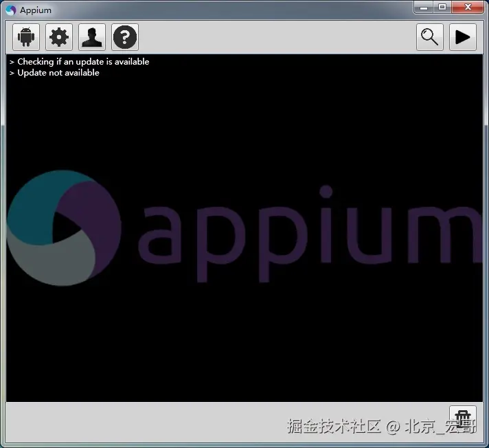Open Developer Settings person icon
Image resolution: width=489 pixels, height=448 pixels.
(92, 37)
